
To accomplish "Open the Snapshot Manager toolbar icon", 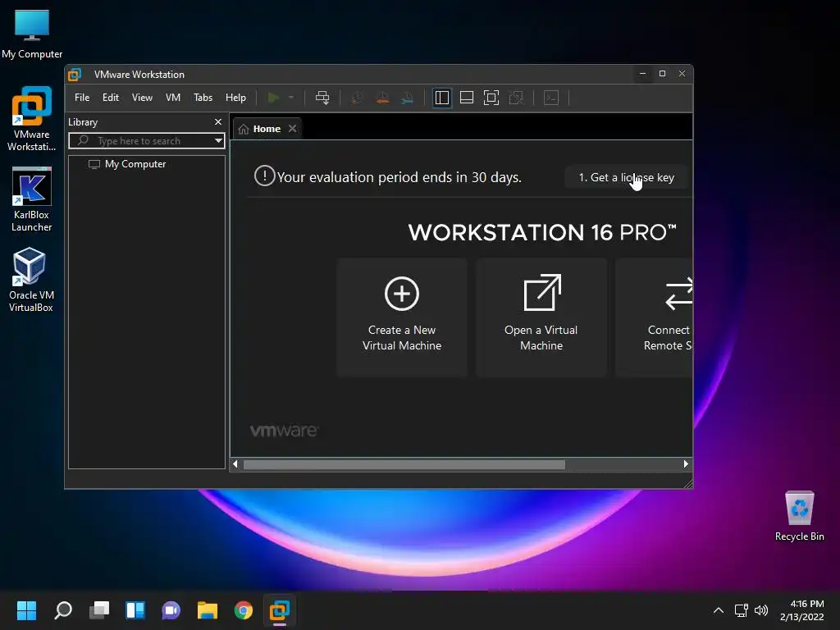I will (x=407, y=98).
